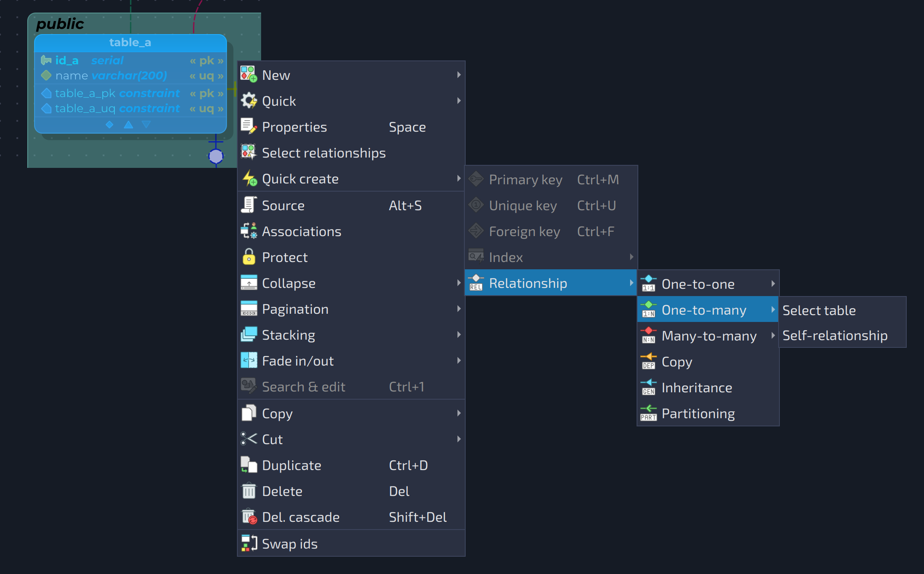Click the Protect padlock icon

click(x=249, y=257)
